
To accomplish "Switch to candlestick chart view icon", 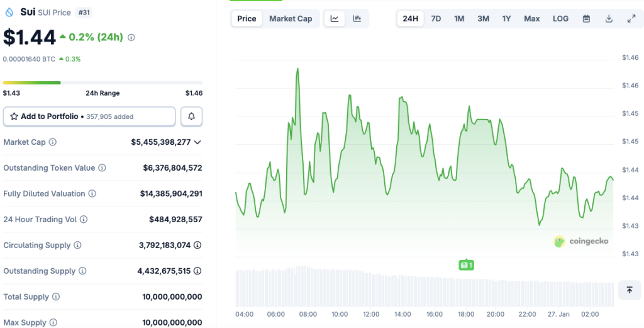I will tap(357, 19).
